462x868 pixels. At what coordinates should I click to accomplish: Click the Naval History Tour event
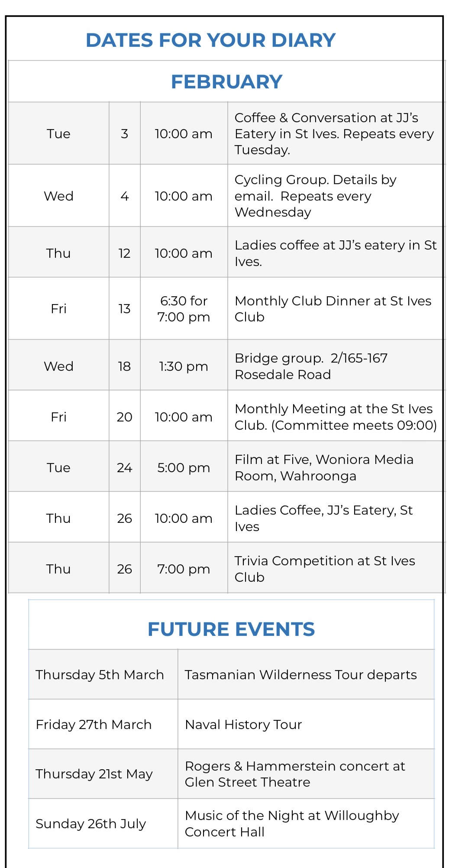click(x=243, y=725)
